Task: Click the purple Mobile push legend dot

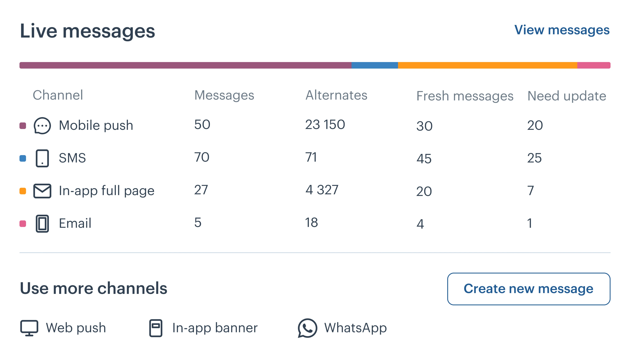Action: 23,125
